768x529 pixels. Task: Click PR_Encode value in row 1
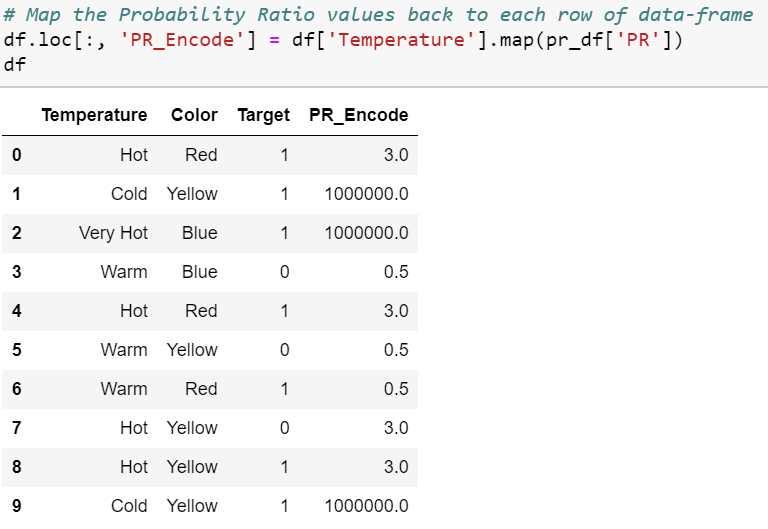[x=366, y=194]
